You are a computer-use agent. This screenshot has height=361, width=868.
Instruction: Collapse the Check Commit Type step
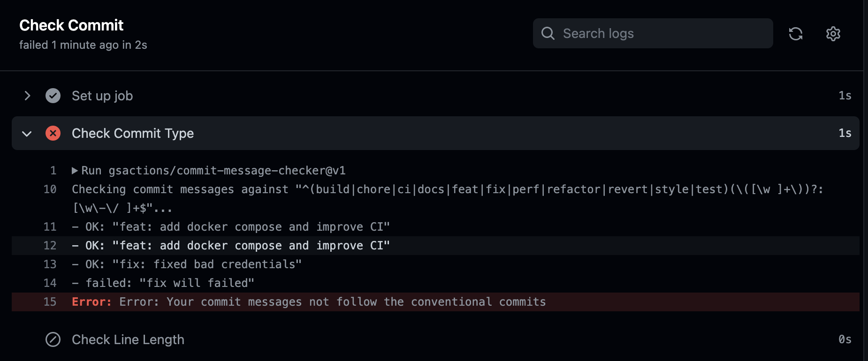click(x=27, y=133)
